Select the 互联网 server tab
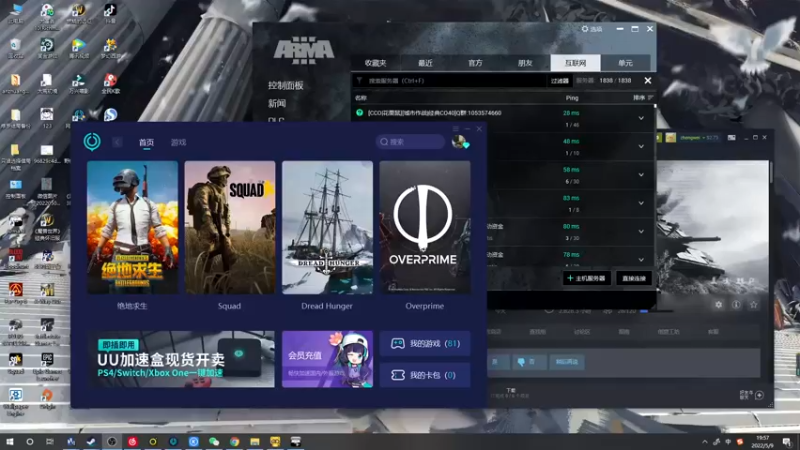 575,63
